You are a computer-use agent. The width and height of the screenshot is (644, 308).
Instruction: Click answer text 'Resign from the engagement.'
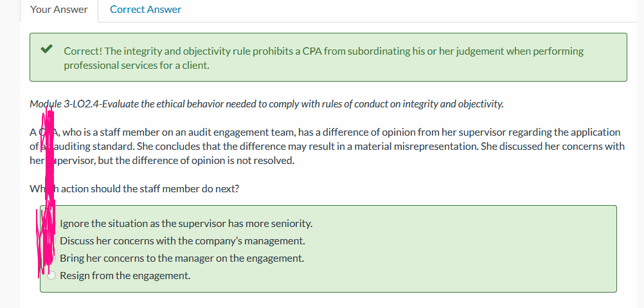(125, 276)
